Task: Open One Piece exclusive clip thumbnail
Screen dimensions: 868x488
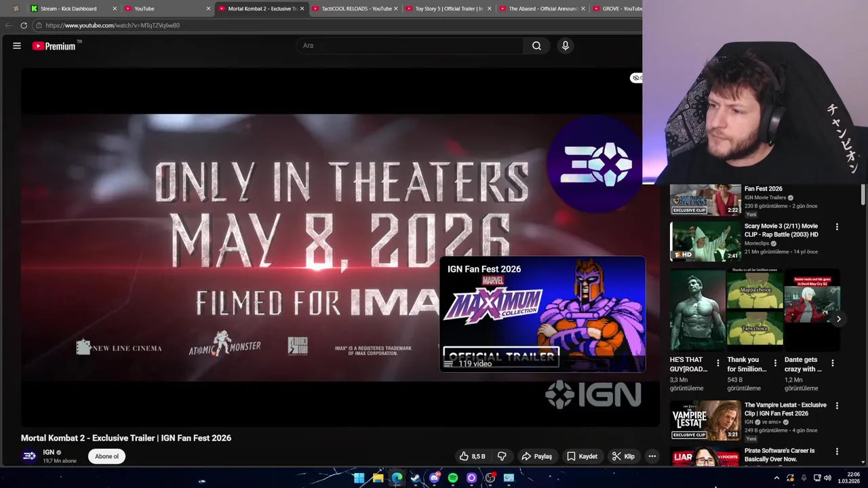Action: tap(705, 199)
